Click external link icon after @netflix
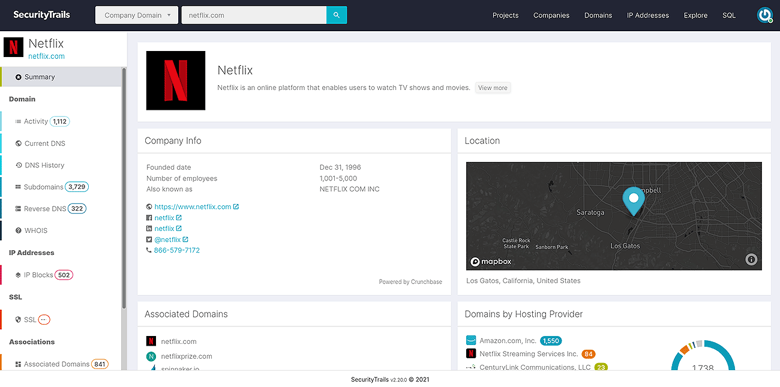 [185, 239]
